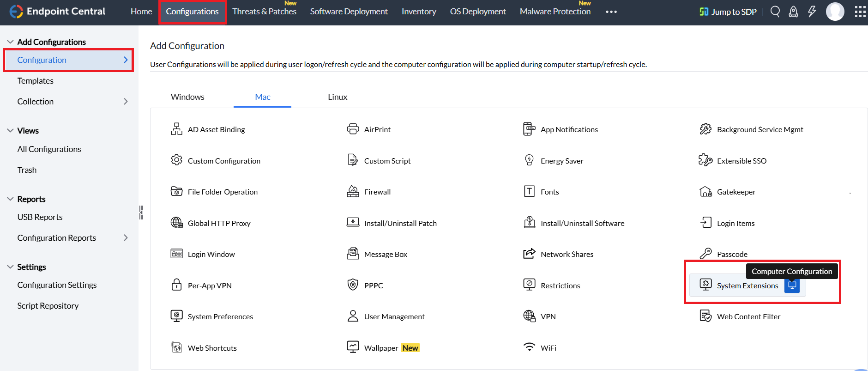Select the Firewall icon

click(x=353, y=191)
